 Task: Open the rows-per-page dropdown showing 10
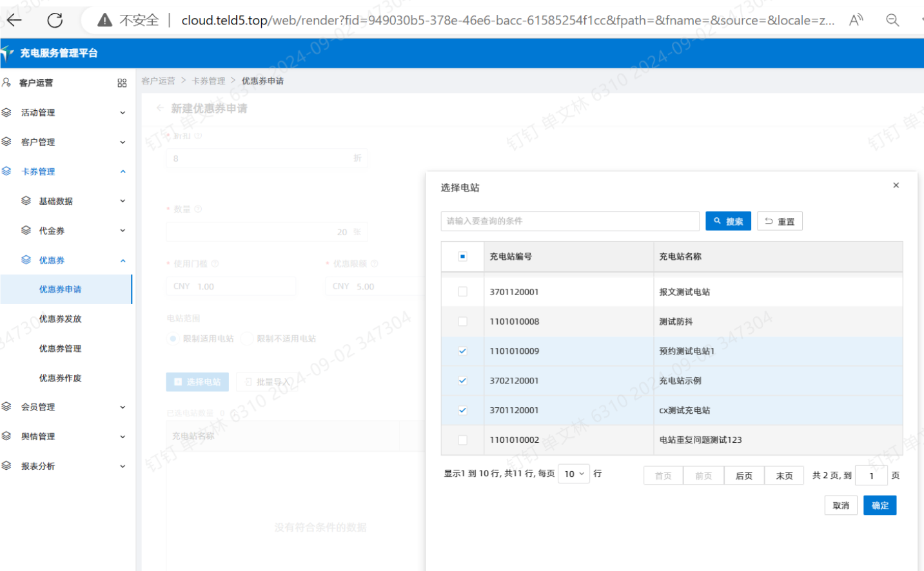coord(573,474)
